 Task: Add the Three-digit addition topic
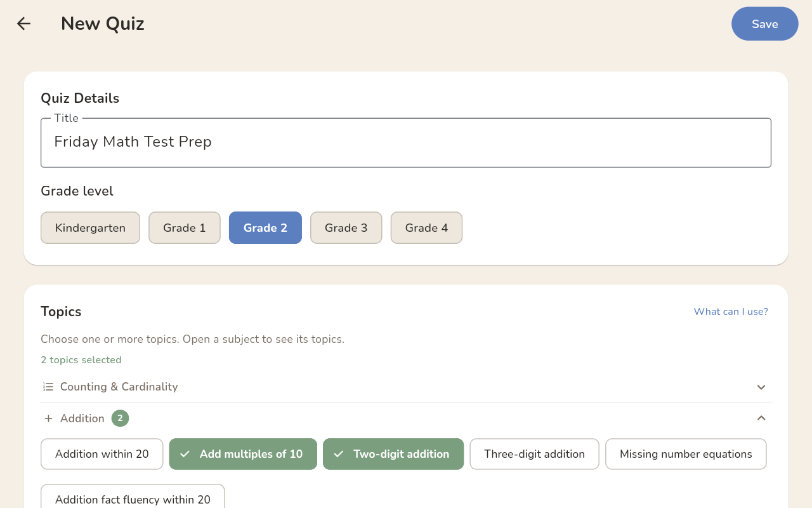534,454
